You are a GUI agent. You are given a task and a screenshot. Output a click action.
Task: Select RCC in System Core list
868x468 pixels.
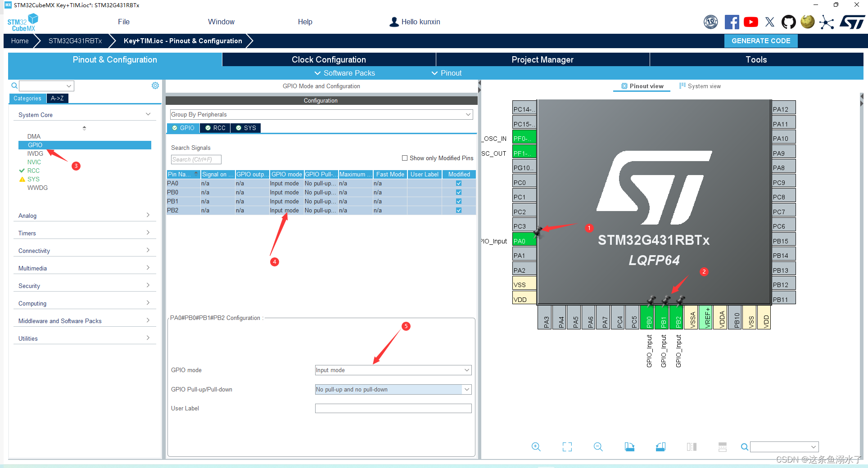33,171
